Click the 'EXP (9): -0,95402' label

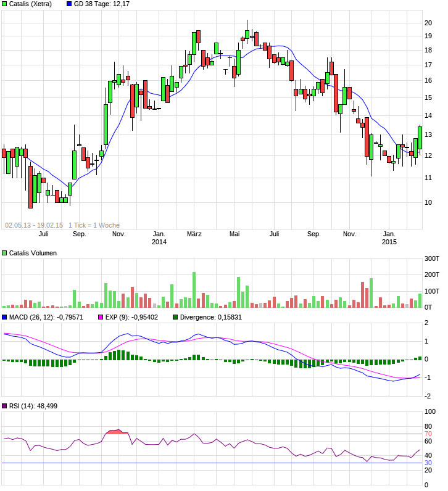point(131,317)
